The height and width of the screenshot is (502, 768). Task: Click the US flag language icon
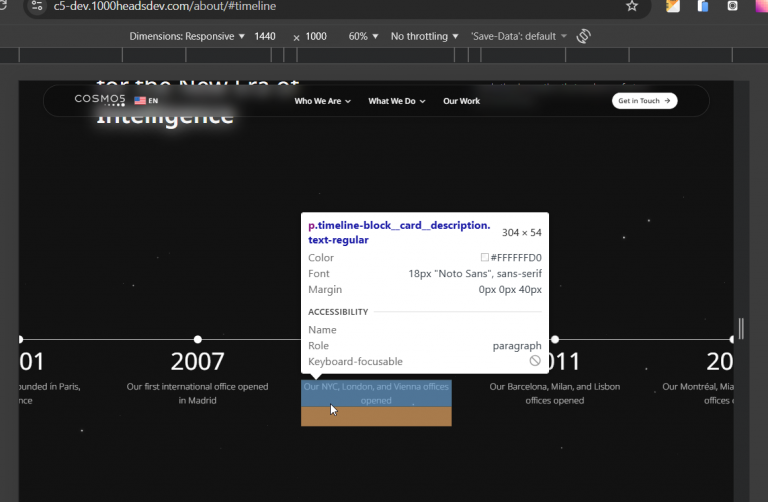click(140, 100)
